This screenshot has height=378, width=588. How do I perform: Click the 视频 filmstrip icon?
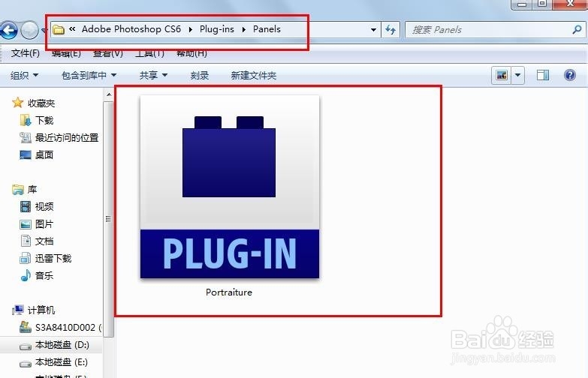click(26, 206)
